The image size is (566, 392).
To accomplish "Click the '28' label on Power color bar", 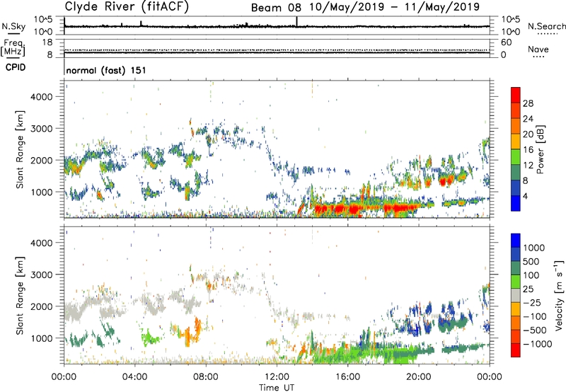I will tap(528, 103).
